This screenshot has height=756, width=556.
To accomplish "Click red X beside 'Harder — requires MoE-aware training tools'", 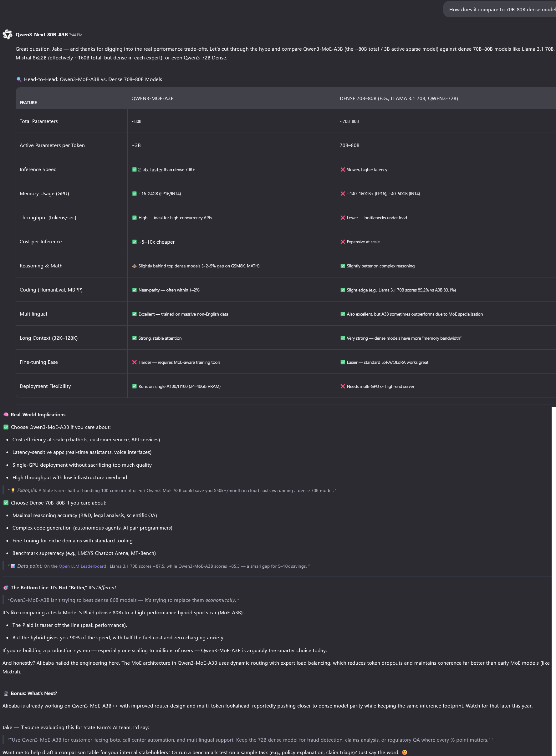I will 134,362.
